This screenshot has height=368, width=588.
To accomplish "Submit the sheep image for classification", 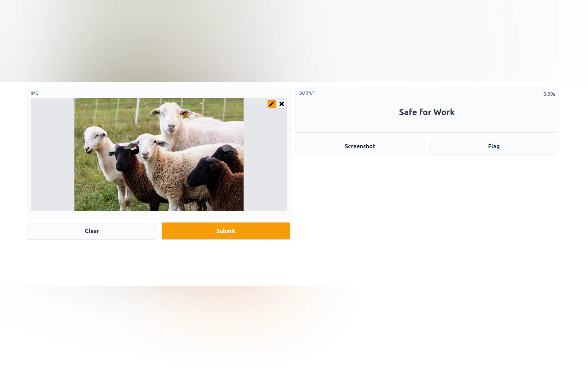I will tap(226, 231).
